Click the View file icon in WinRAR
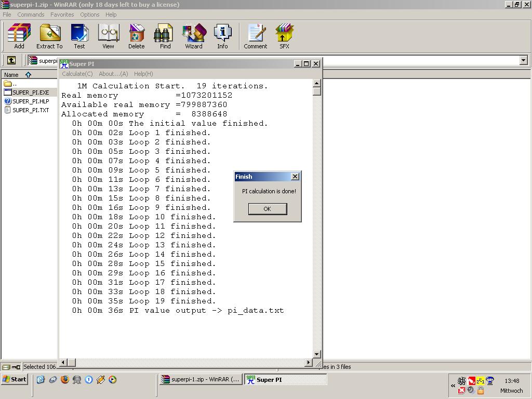The width and height of the screenshot is (532, 399). tap(108, 36)
